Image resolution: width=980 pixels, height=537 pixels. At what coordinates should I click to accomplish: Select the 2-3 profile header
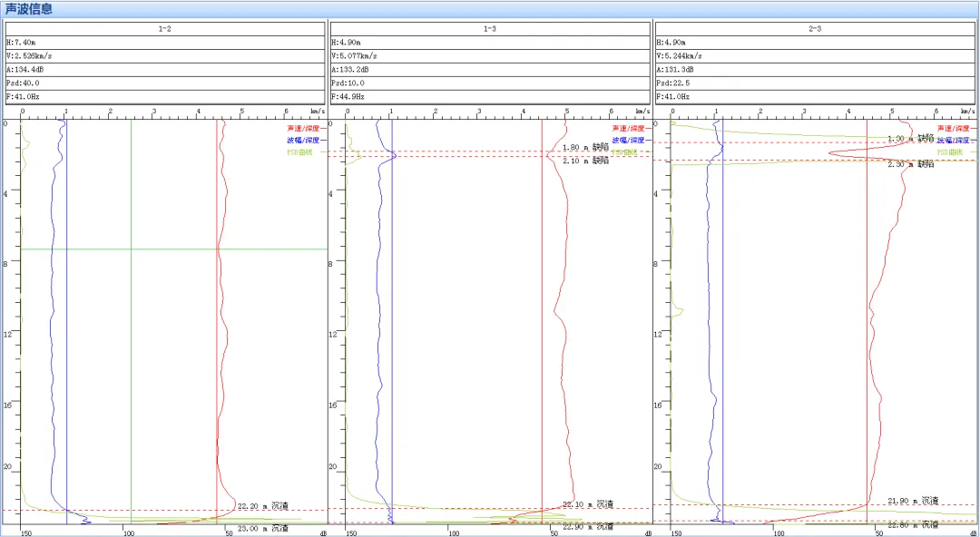coord(815,29)
